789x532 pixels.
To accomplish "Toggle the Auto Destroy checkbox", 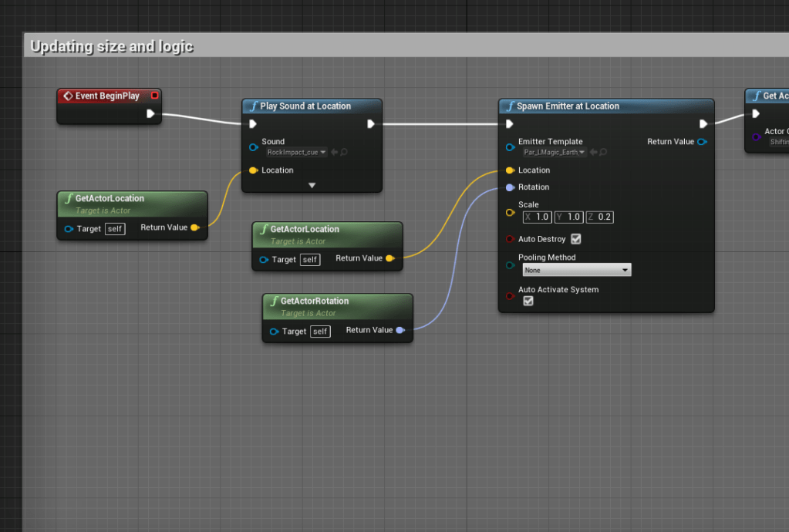I will [x=575, y=239].
